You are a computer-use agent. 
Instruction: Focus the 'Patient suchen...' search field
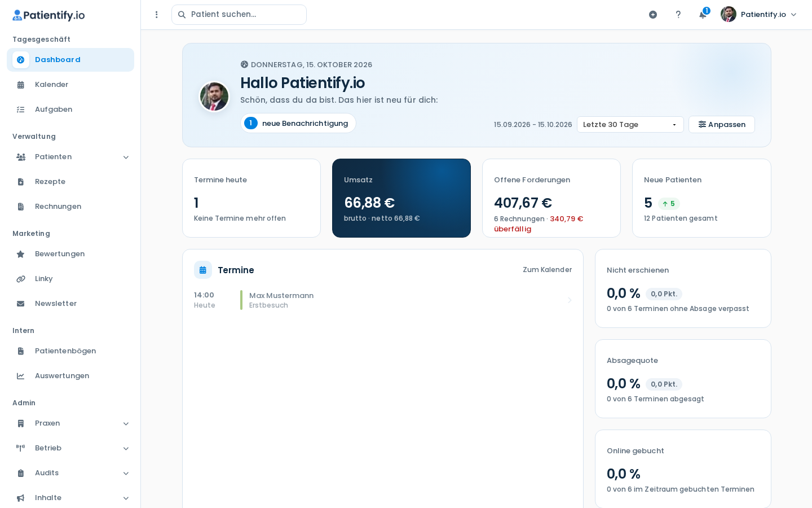(x=239, y=15)
